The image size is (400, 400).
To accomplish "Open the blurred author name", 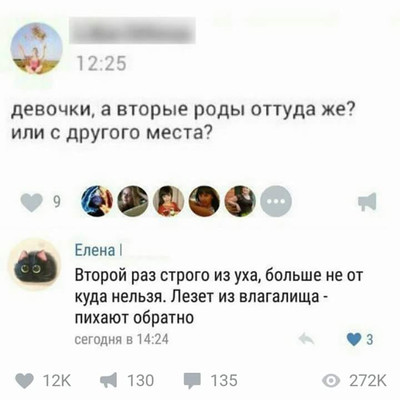I will [133, 31].
